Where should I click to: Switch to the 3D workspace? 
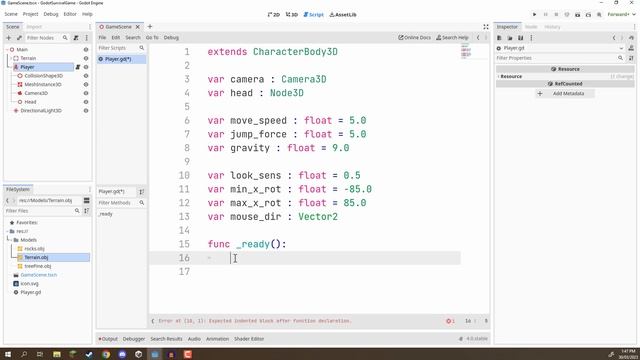click(292, 15)
